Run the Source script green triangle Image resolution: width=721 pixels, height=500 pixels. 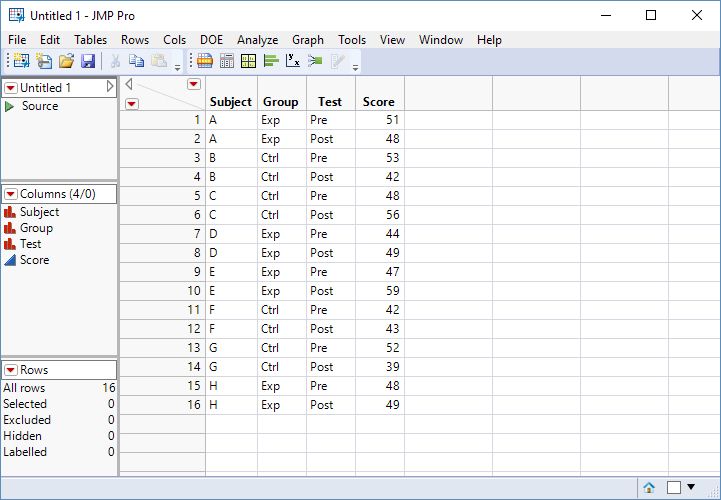[x=9, y=107]
